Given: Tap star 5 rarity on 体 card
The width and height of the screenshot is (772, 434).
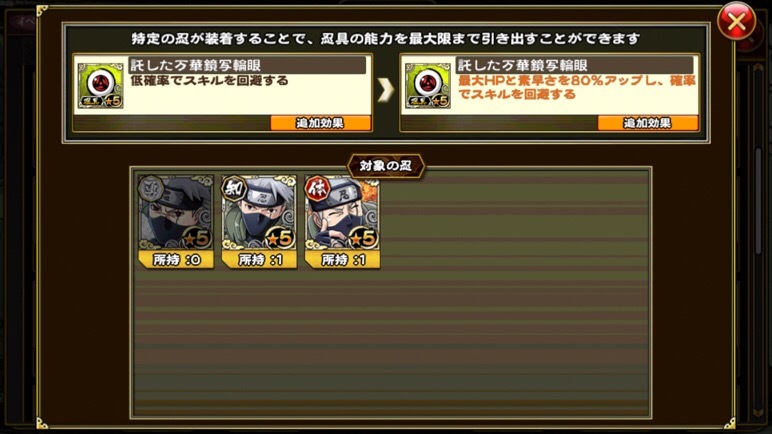Looking at the screenshot, I should point(363,238).
